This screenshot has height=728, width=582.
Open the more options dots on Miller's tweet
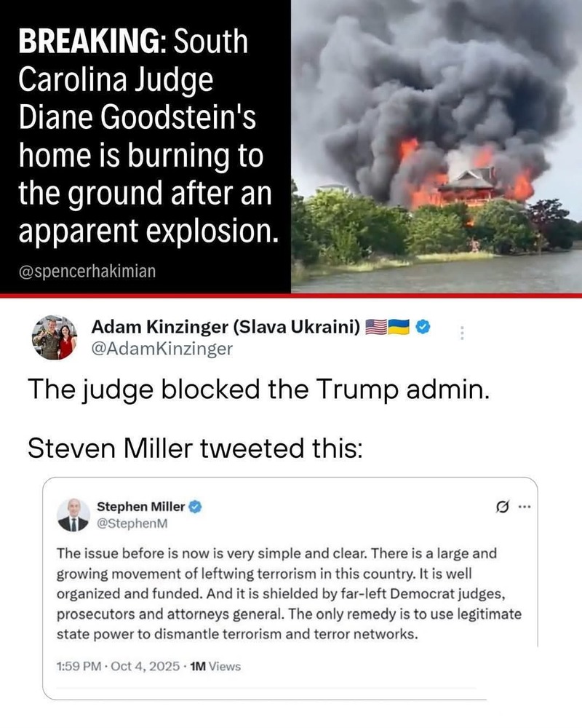[524, 507]
